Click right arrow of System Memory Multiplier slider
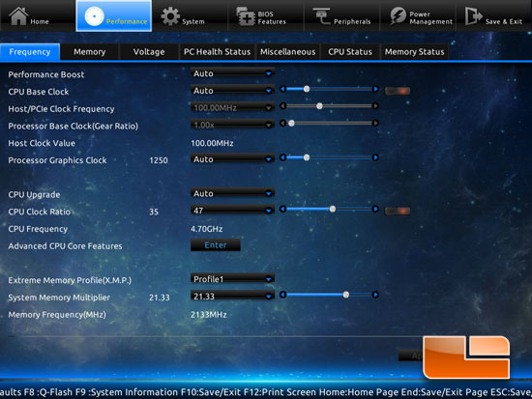The height and width of the screenshot is (399, 532). click(x=375, y=295)
